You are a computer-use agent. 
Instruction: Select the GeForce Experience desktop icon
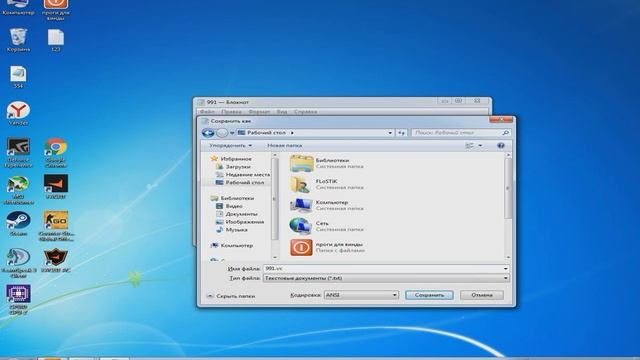[x=18, y=153]
